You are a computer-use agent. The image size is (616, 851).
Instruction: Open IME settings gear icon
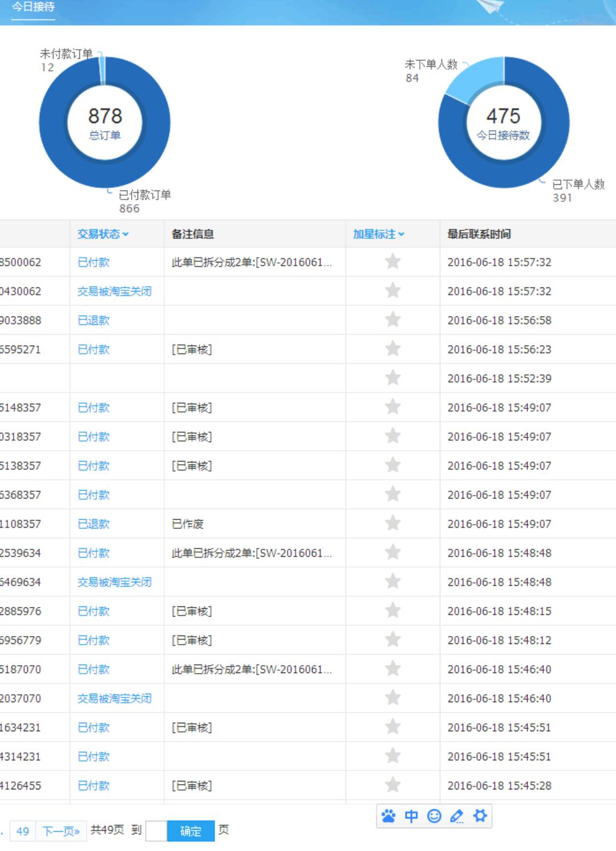pyautogui.click(x=480, y=816)
